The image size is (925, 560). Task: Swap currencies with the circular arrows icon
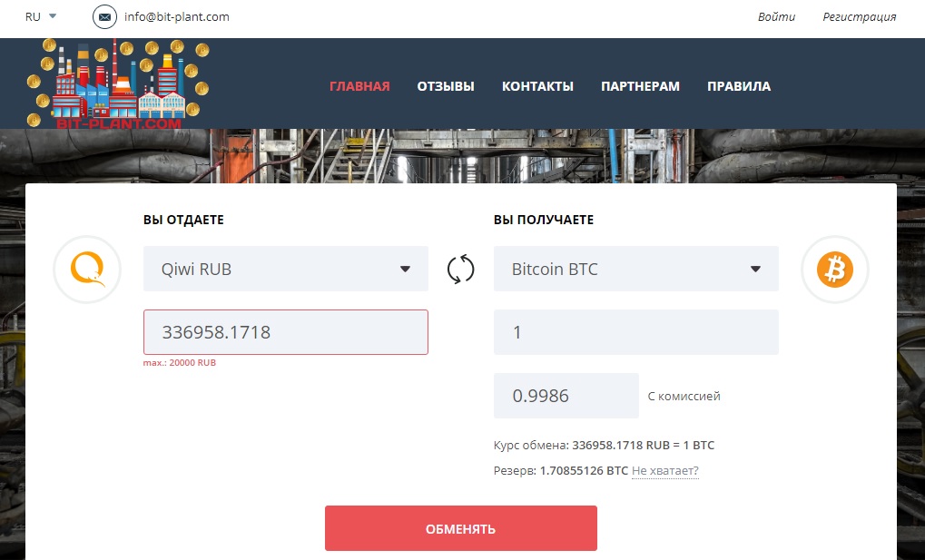pos(461,270)
